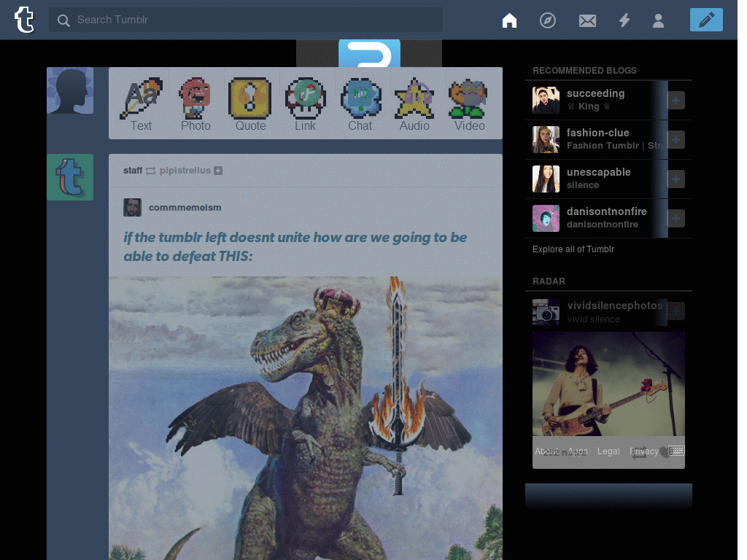The width and height of the screenshot is (747, 560).
Task: Create a new Photo post
Action: coord(196,104)
